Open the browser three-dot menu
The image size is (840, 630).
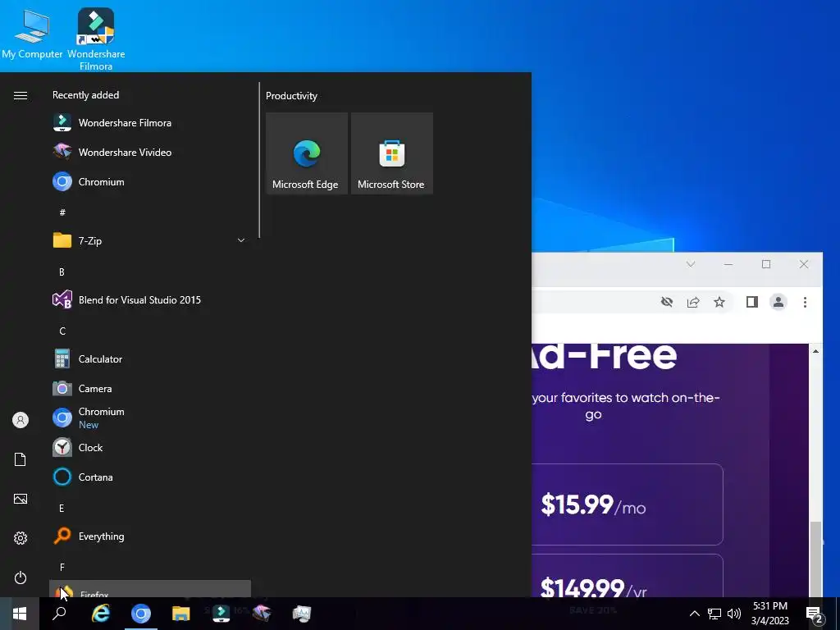pyautogui.click(x=805, y=302)
